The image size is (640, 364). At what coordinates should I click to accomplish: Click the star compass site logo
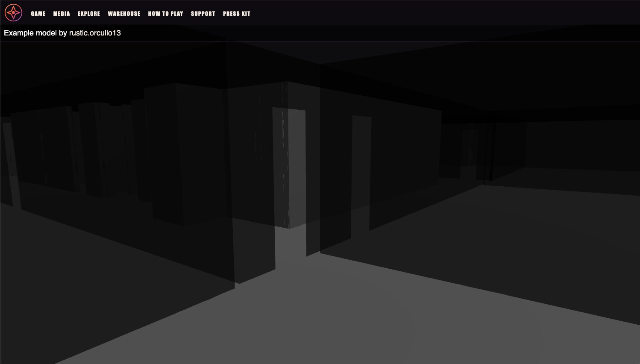tap(13, 13)
